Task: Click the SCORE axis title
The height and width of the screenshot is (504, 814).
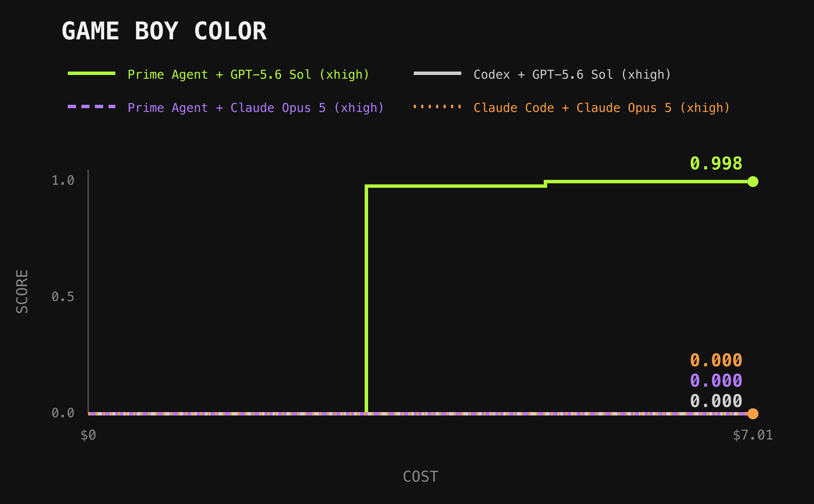Action: click(x=22, y=292)
